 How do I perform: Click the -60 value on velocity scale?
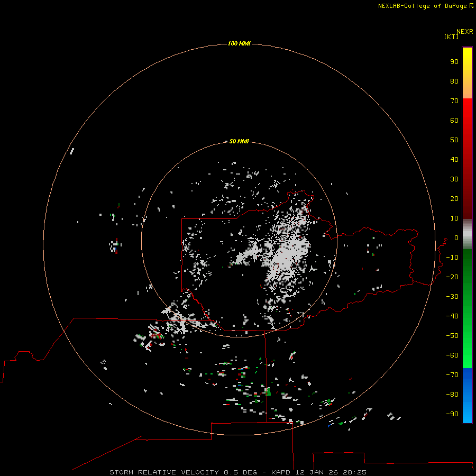pos(452,355)
